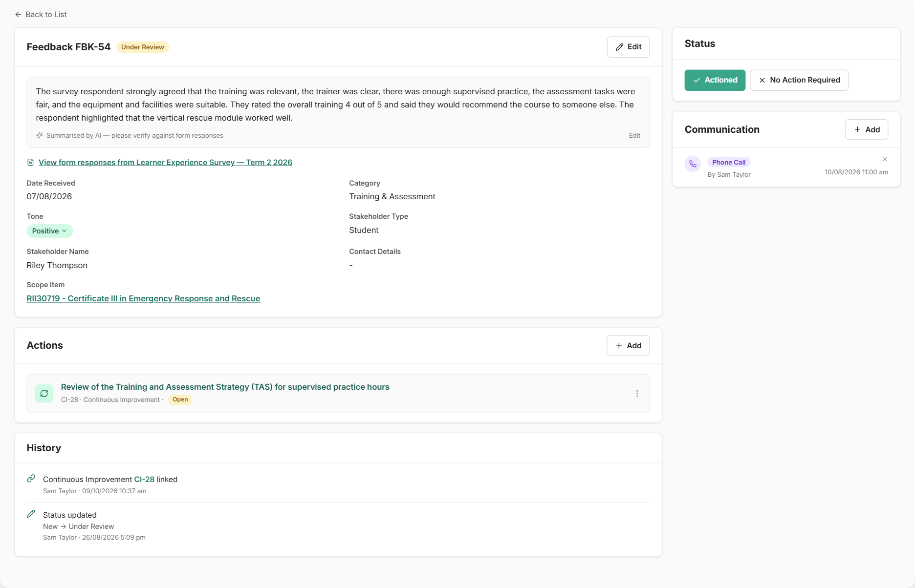Image resolution: width=915 pixels, height=588 pixels.
Task: Remove the Phone Call communication entry
Action: 885,159
